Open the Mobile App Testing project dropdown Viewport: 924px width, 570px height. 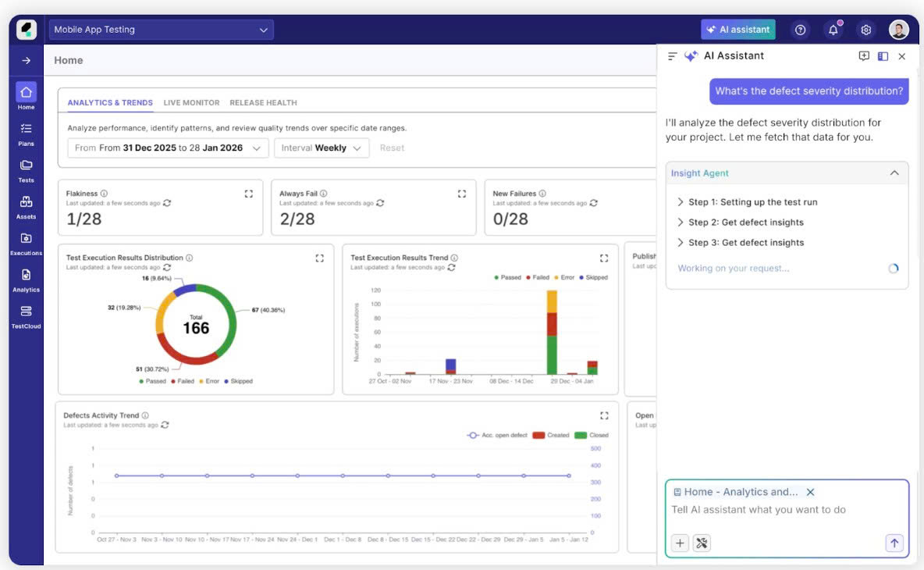161,30
